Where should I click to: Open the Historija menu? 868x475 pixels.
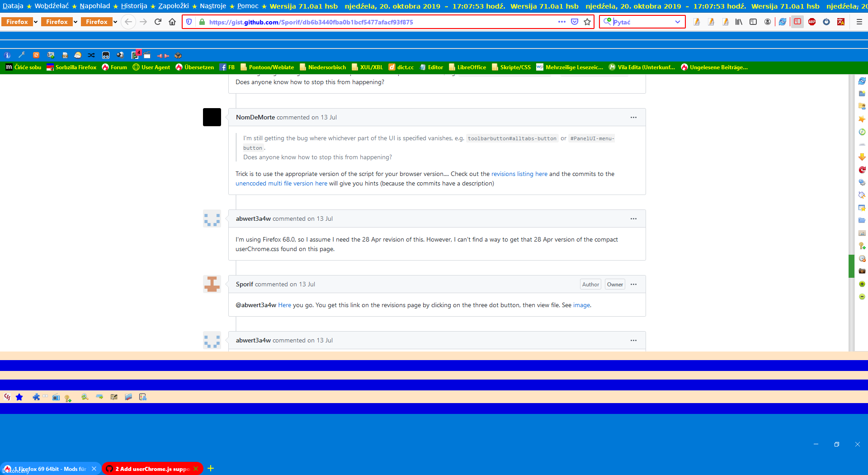[134, 6]
